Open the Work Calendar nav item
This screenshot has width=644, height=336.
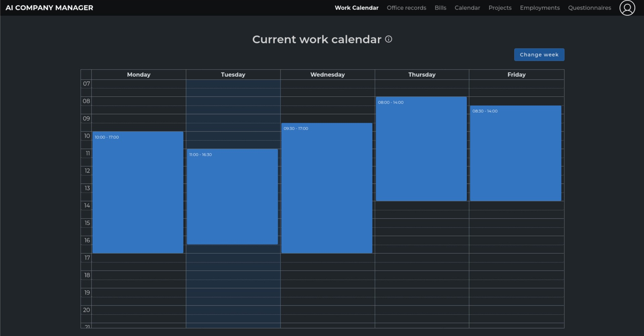tap(356, 8)
